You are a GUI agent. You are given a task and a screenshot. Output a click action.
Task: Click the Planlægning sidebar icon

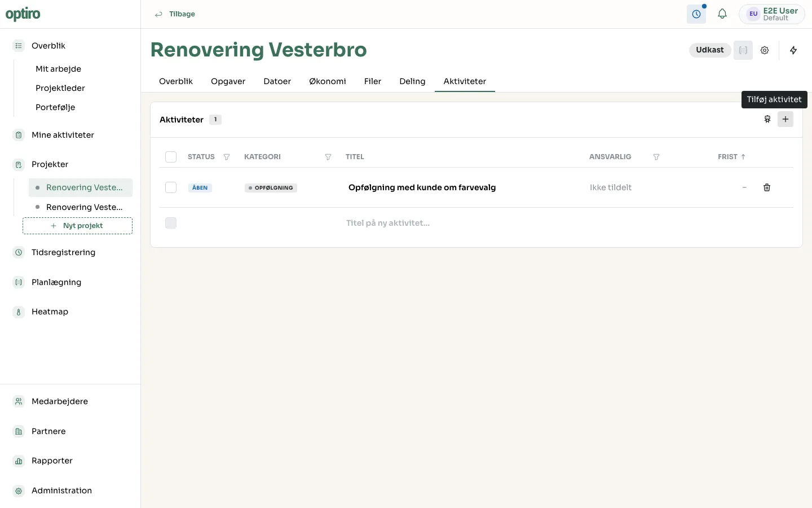click(x=19, y=282)
